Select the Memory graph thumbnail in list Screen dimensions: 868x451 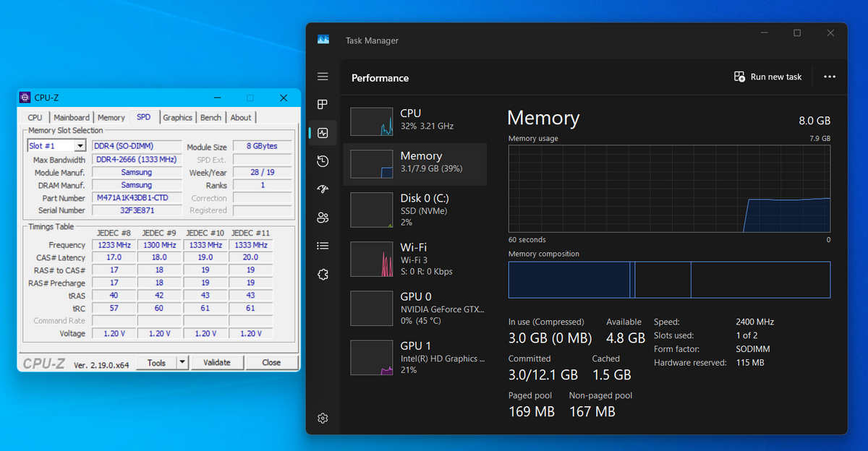[371, 164]
